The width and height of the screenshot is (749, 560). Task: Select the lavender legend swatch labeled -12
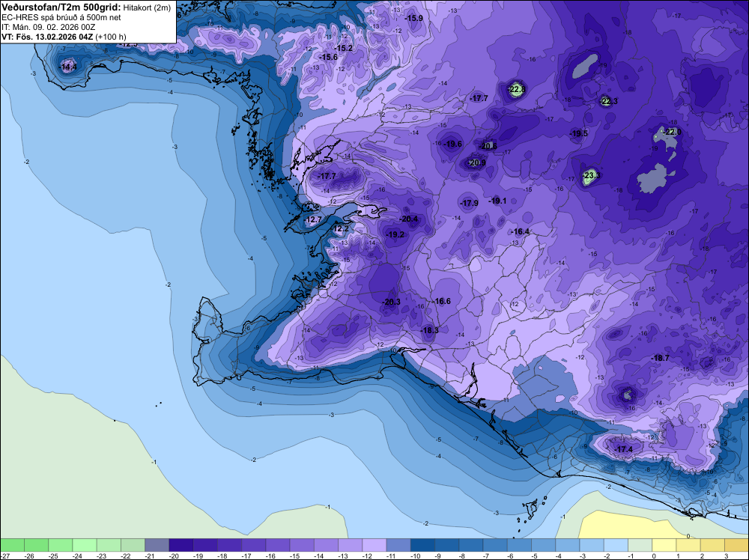click(374, 545)
